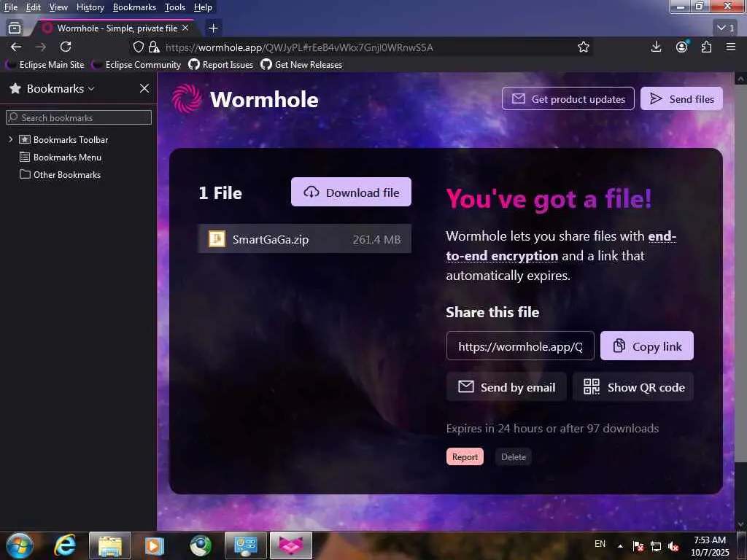The height and width of the screenshot is (560, 747).
Task: Open Report Issues bookmark
Action: pos(221,64)
